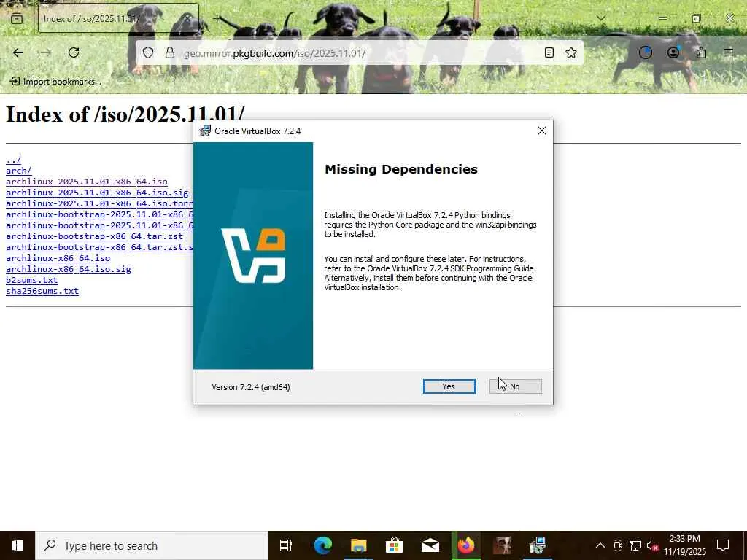Open the network status tray icon
747x560 pixels.
point(635,545)
